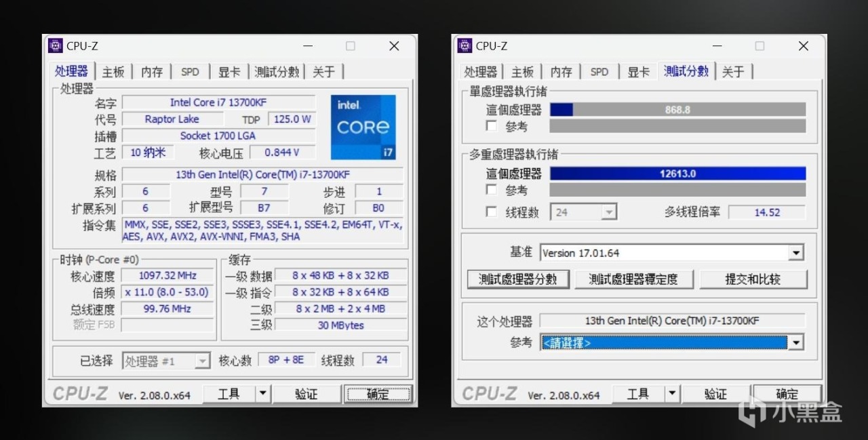Viewport: 868px width, 440px height.
Task: Click 工具 button in left window
Action: (x=229, y=394)
